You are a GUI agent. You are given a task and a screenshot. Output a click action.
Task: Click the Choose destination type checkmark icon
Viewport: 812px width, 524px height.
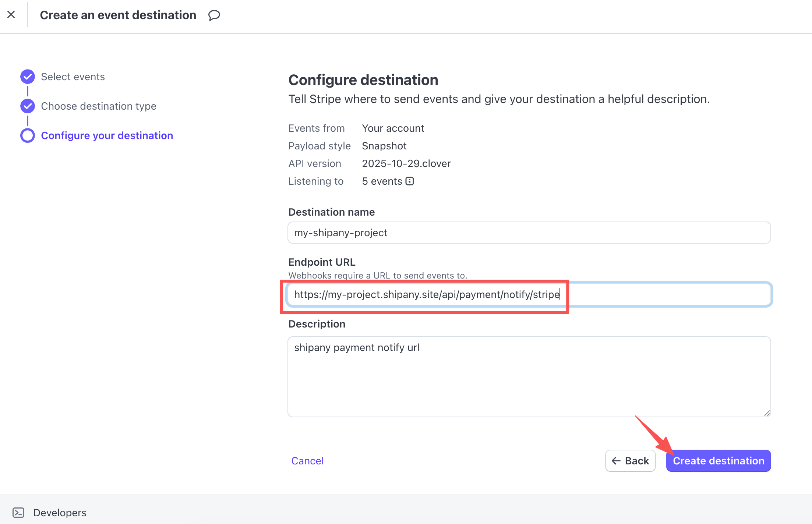pos(28,106)
